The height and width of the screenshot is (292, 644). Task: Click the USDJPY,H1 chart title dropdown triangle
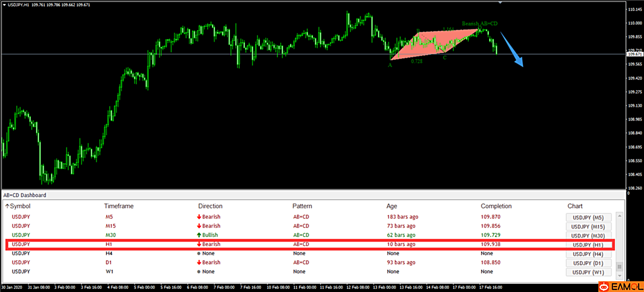pyautogui.click(x=4, y=5)
